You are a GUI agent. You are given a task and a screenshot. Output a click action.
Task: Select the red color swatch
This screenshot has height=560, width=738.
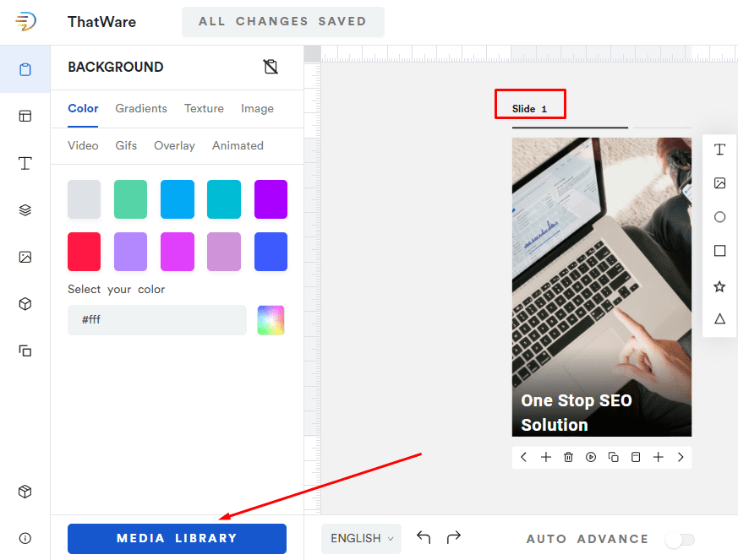84,252
